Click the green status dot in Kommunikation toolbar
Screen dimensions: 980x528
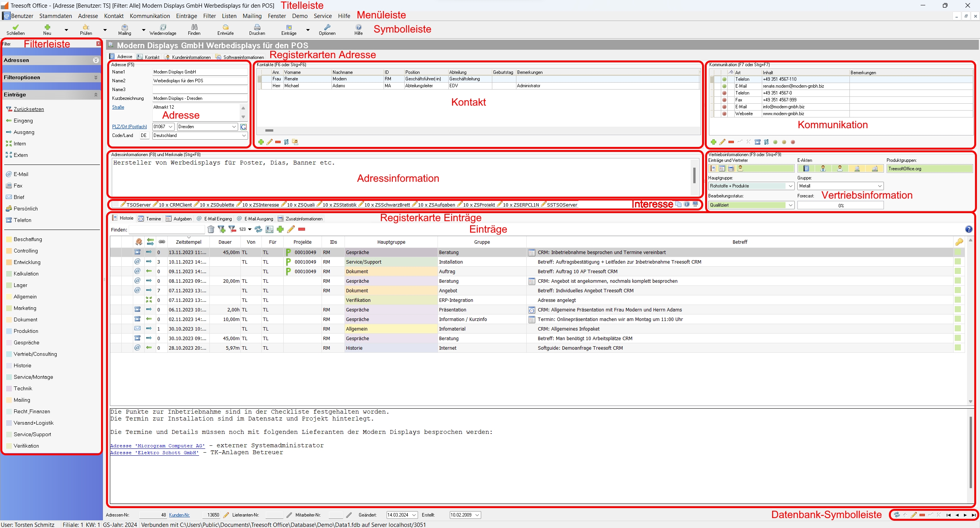(775, 142)
